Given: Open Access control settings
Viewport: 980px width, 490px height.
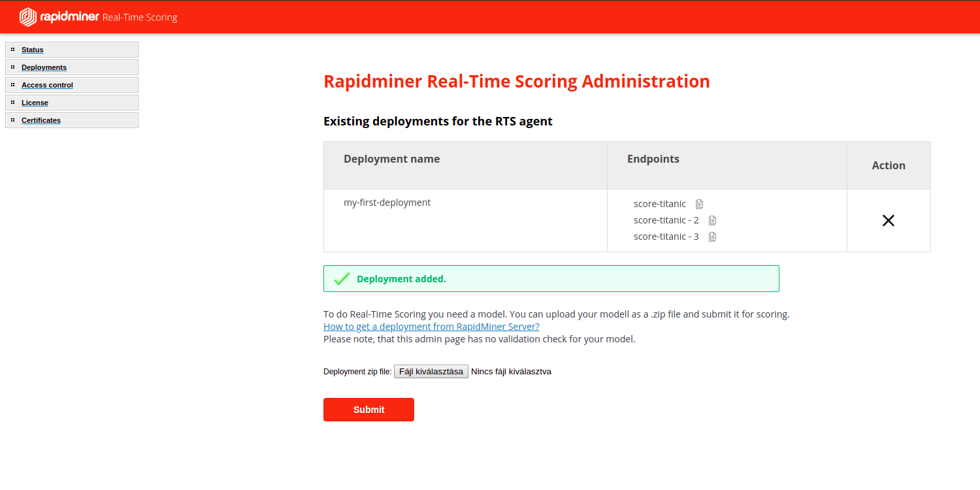Looking at the screenshot, I should [47, 85].
